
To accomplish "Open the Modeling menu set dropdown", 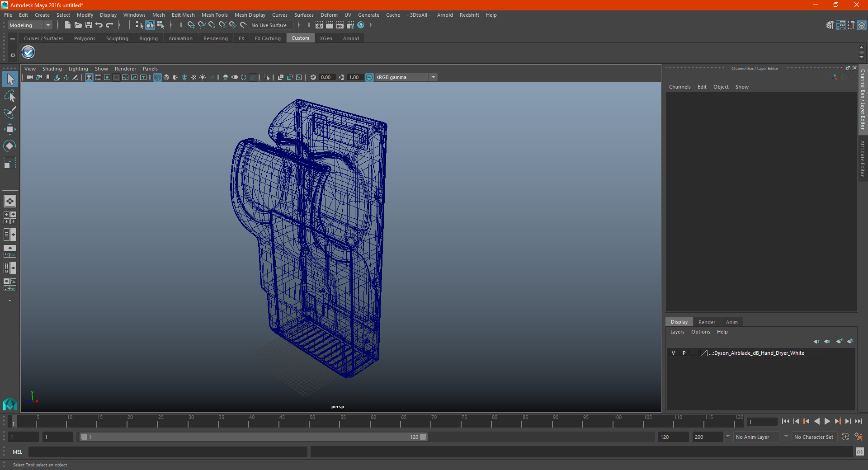I will (30, 25).
